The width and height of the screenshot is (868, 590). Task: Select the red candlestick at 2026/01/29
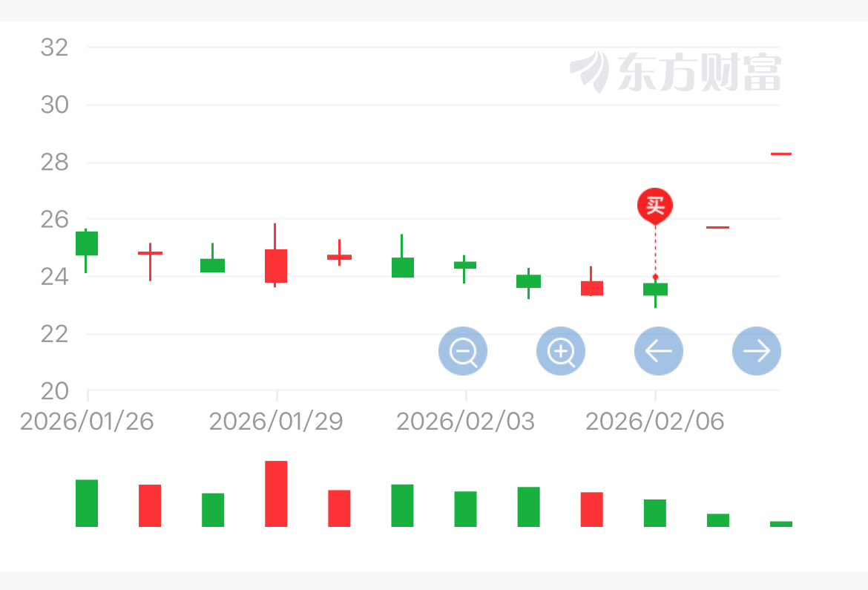pyautogui.click(x=276, y=266)
